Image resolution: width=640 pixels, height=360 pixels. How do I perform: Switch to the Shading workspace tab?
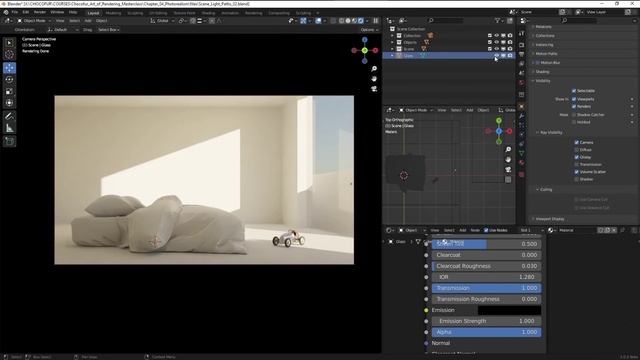pos(208,13)
